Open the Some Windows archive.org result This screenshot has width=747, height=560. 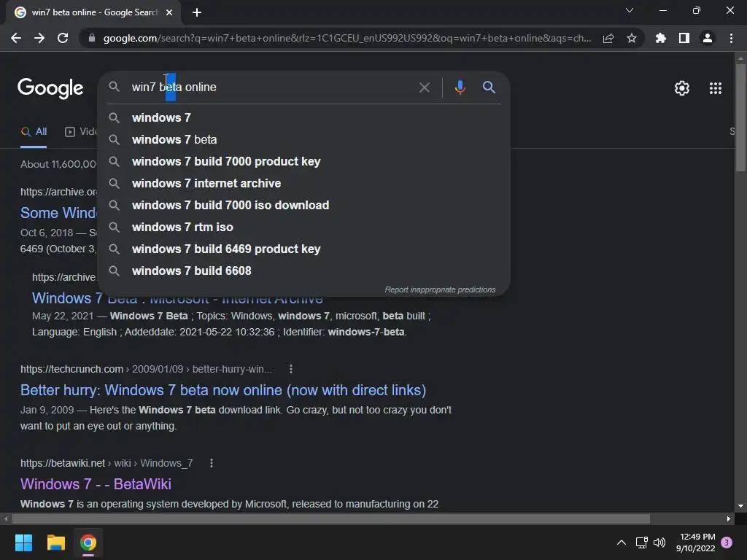pos(58,213)
